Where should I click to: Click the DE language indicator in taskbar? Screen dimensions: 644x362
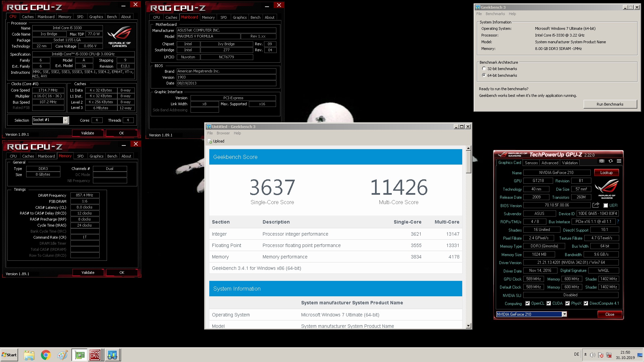pyautogui.click(x=577, y=354)
